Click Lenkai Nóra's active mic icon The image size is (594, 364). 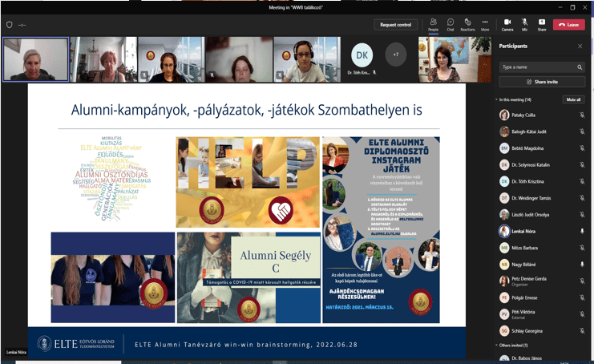(582, 231)
